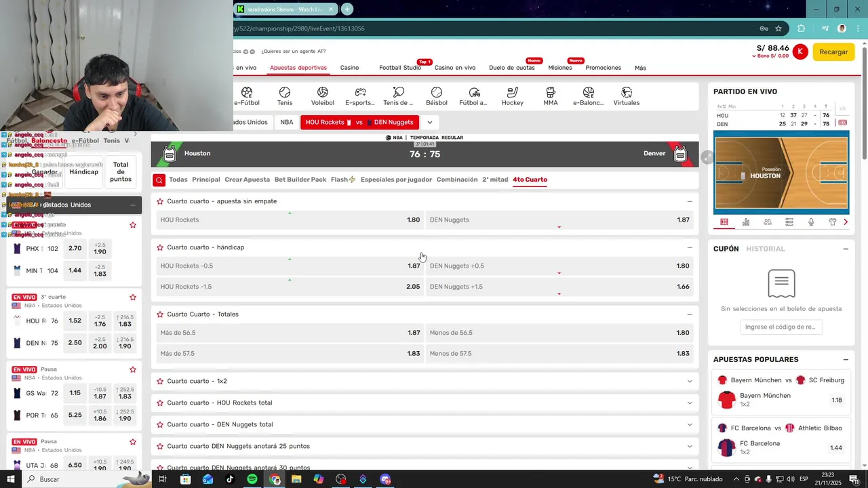
Task: Open Microsoft Store from the taskbar
Action: [186, 479]
